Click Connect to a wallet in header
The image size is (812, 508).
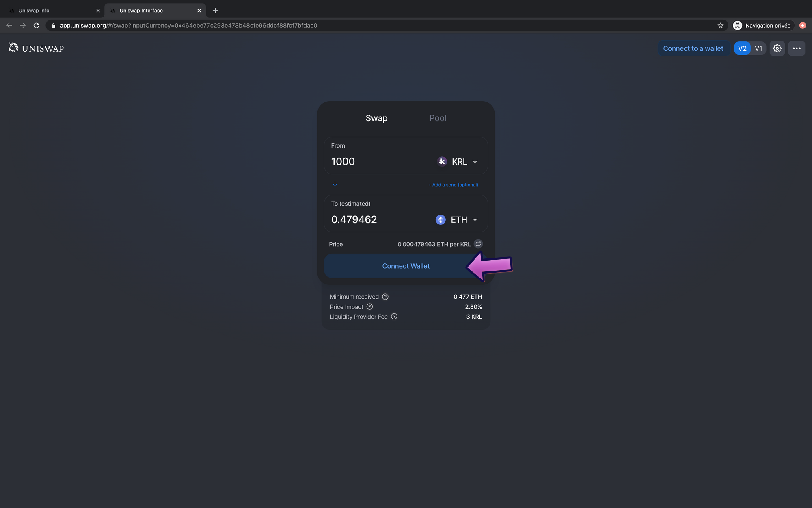tap(693, 48)
